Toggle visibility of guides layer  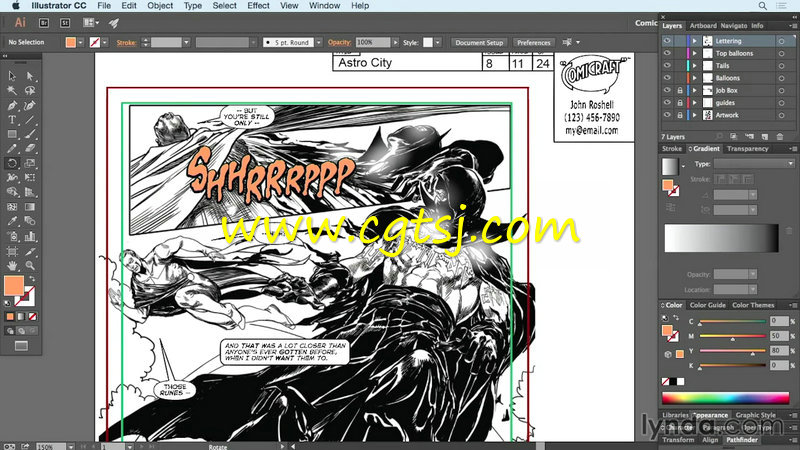pyautogui.click(x=667, y=103)
